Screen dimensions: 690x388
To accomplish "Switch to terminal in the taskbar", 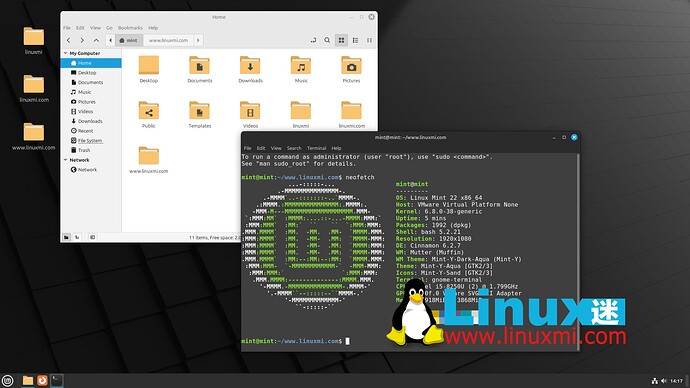I will click(x=57, y=381).
